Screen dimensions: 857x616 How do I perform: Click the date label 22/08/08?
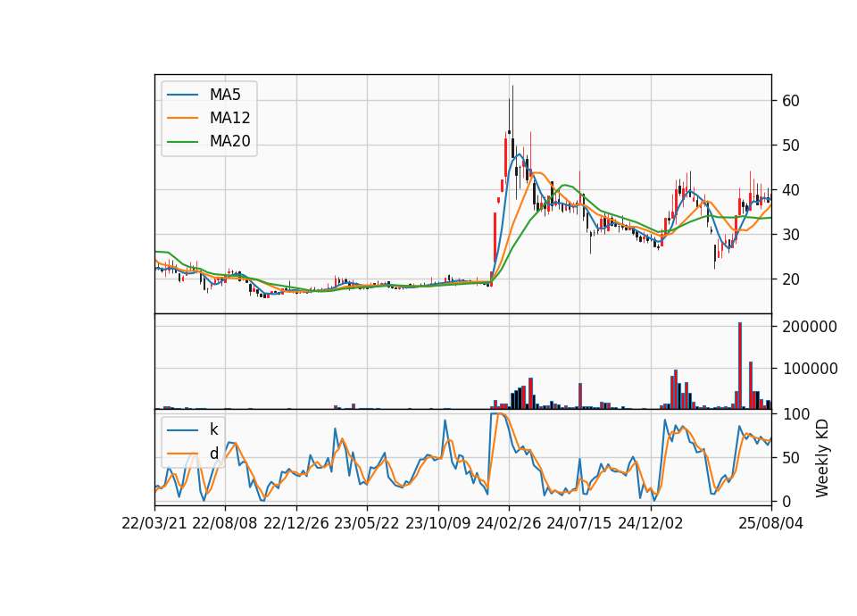pos(225,524)
